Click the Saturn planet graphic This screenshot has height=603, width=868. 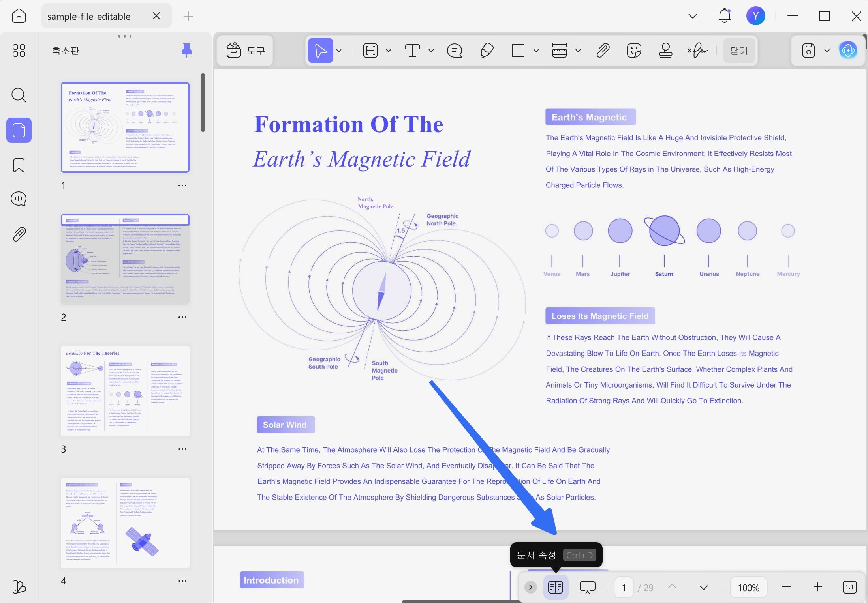pyautogui.click(x=665, y=231)
